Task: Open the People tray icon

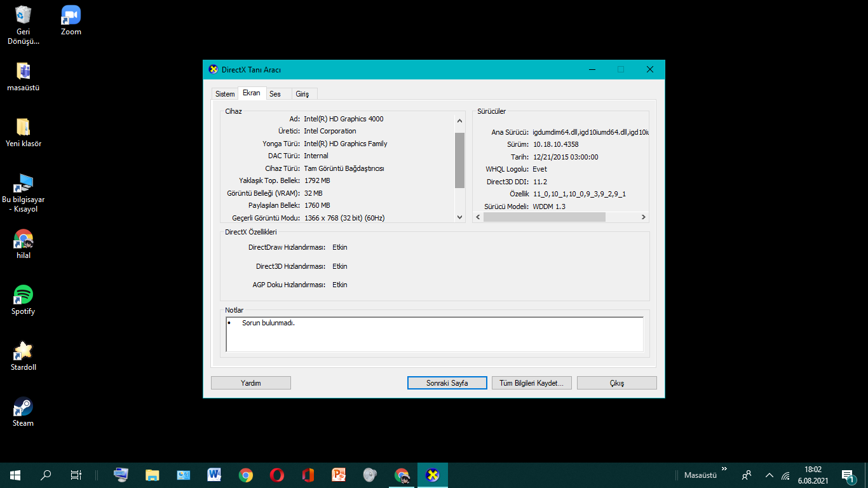Action: 747,475
